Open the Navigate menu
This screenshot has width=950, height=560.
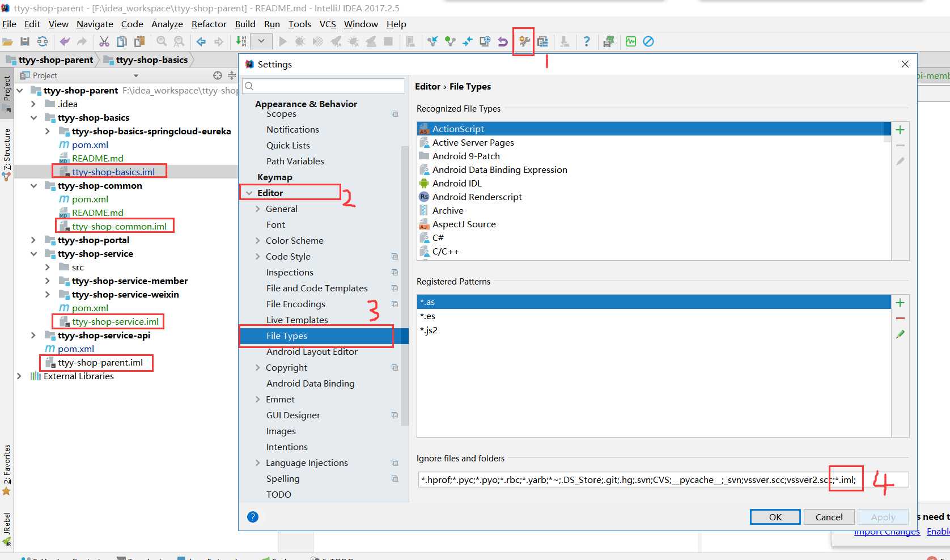[95, 24]
